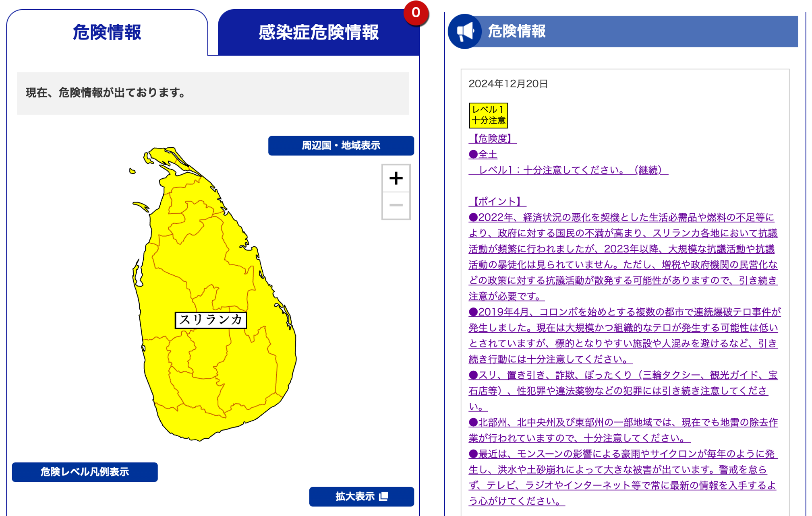Open 周辺国・地域表示 to show neighboring countries
812x516 pixels.
click(x=341, y=145)
